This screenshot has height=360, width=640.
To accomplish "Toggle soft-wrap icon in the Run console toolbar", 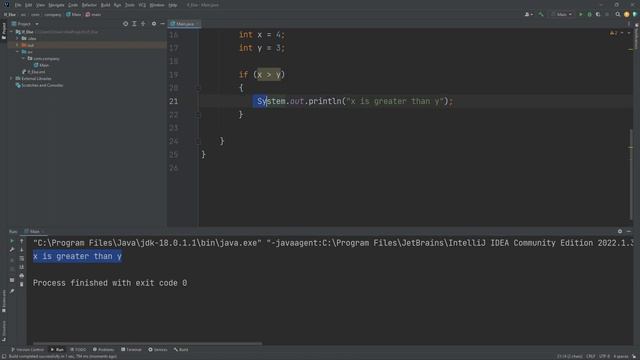I will (x=22, y=258).
